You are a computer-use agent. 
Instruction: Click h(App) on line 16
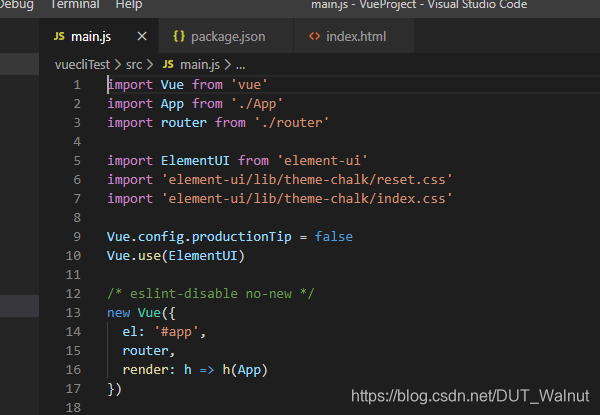coord(245,370)
